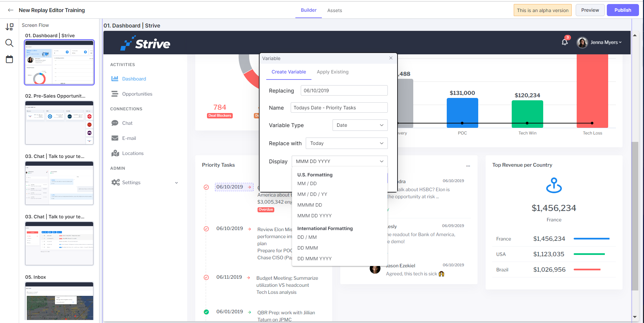
Task: Click the Publish button
Action: click(623, 10)
